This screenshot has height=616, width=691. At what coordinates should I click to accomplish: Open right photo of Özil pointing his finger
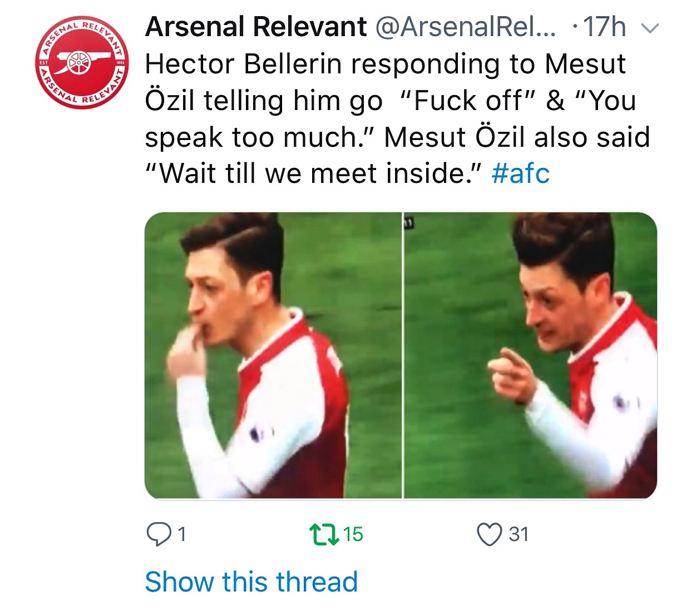coord(530,356)
